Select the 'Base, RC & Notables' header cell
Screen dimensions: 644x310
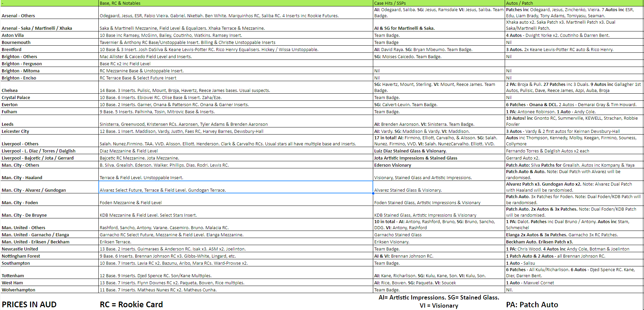(236, 3)
